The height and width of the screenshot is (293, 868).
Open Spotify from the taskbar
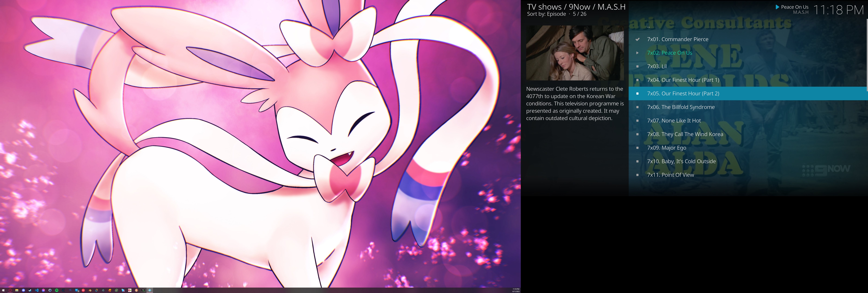click(57, 290)
